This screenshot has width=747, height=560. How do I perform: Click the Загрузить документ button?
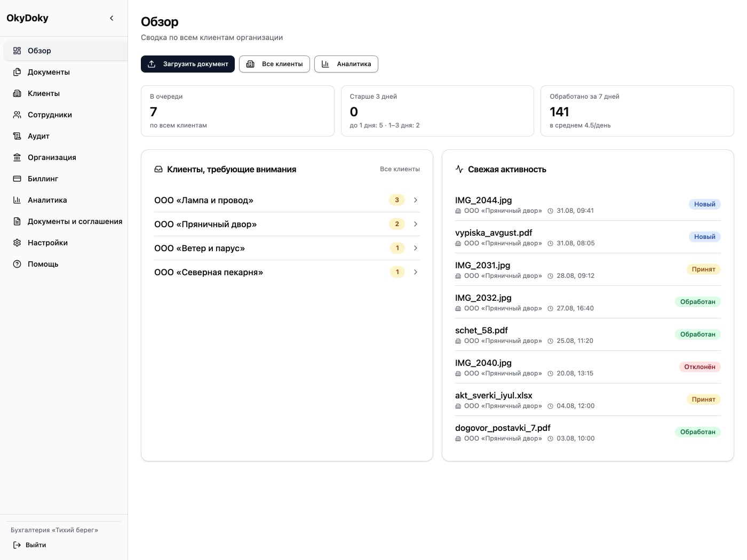click(x=188, y=64)
